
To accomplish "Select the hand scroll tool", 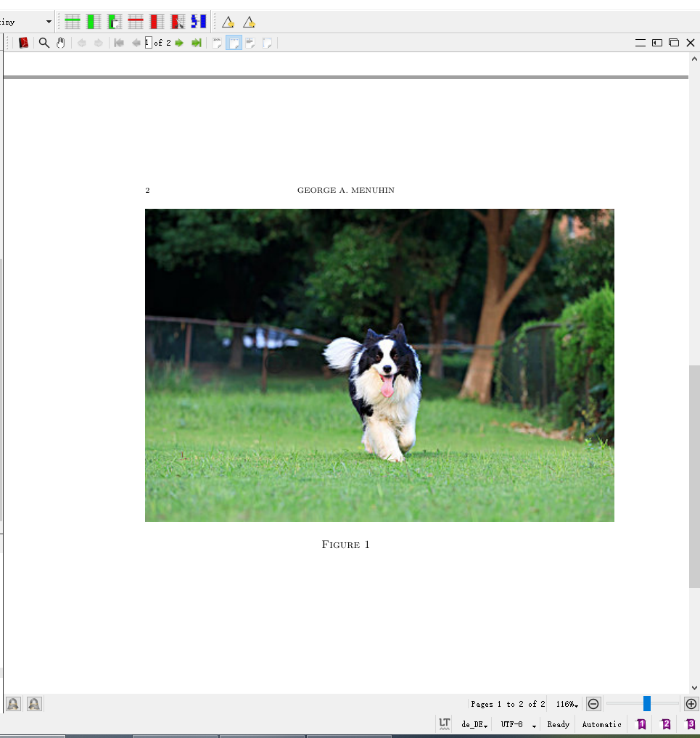I will tap(61, 43).
